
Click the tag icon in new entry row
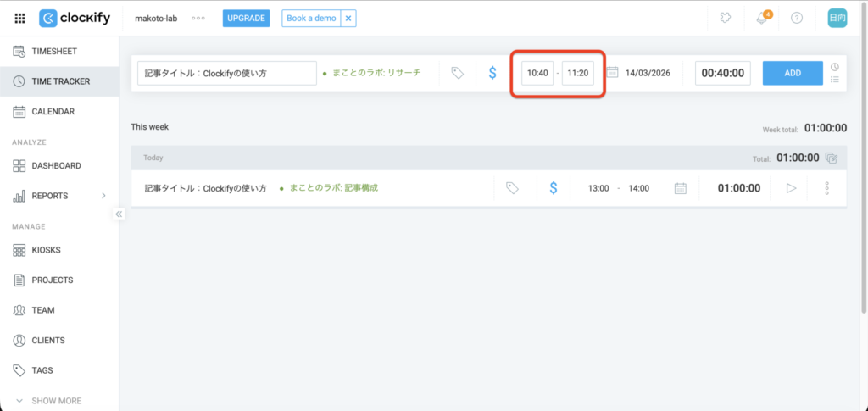(x=457, y=73)
